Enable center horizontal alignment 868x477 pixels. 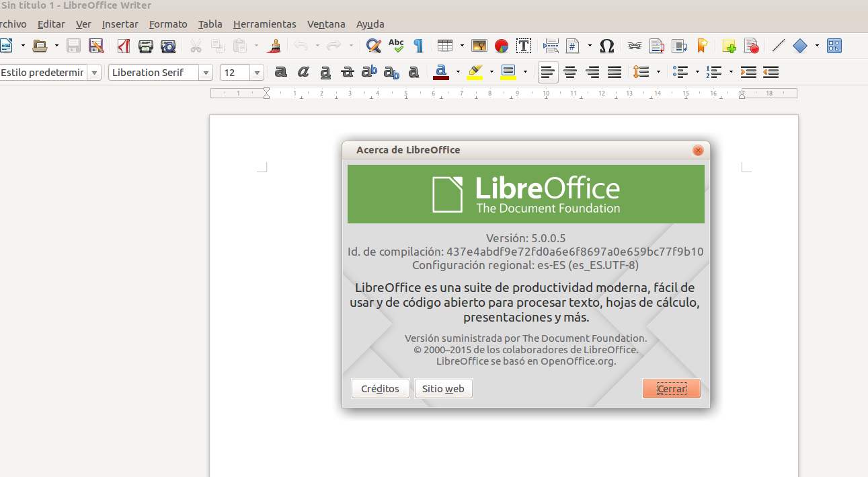(x=570, y=72)
